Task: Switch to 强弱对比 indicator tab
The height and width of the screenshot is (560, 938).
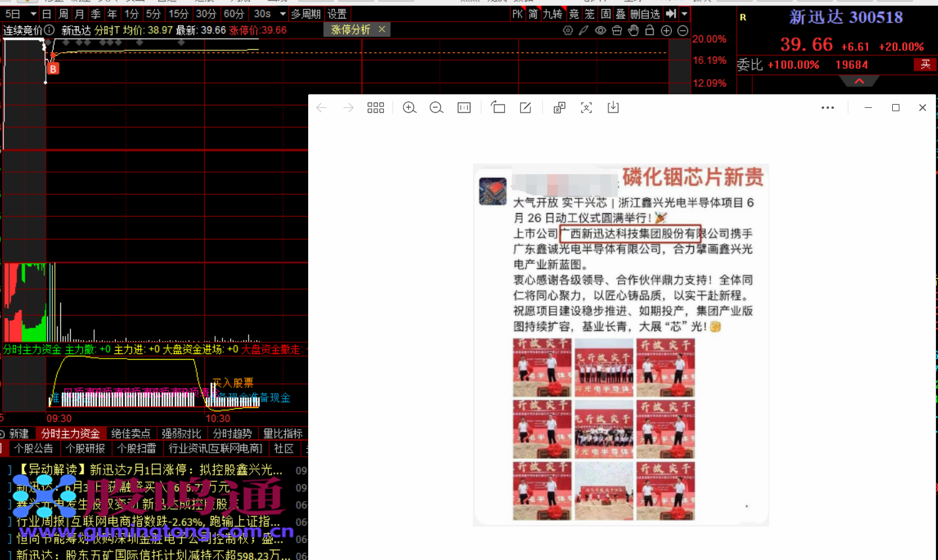Action: tap(181, 433)
